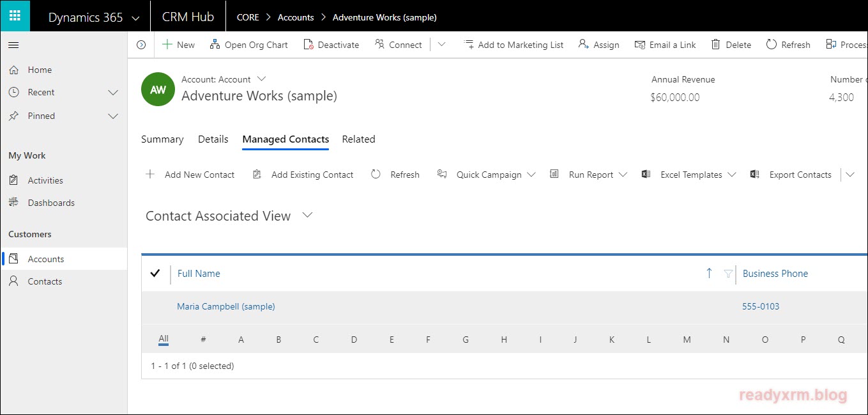868x415 pixels.
Task: Click the Email a Link icon
Action: pos(640,45)
